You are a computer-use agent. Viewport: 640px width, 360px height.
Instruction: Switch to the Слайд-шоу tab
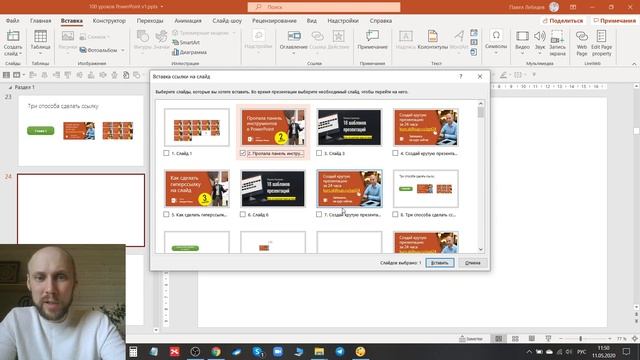tap(227, 20)
